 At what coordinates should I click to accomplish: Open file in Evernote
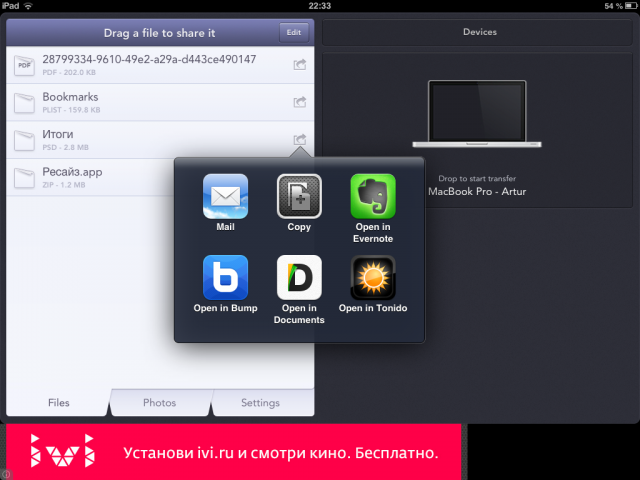(x=373, y=196)
